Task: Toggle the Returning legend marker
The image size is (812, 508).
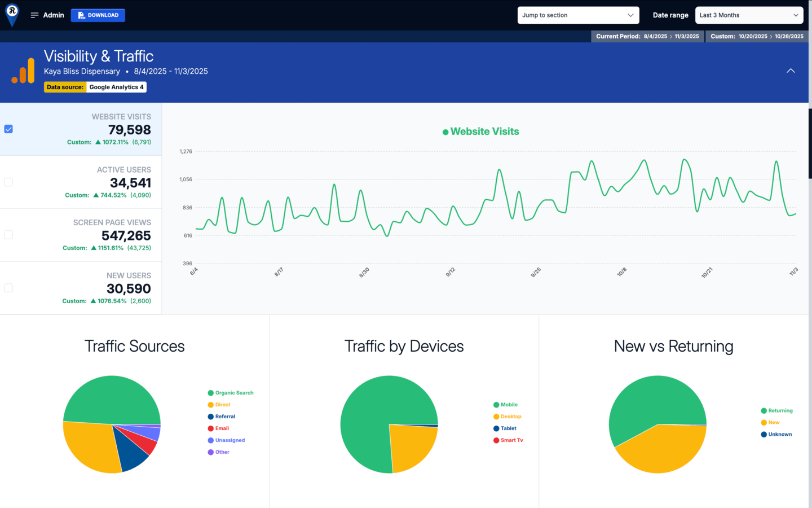Action: [x=764, y=411]
